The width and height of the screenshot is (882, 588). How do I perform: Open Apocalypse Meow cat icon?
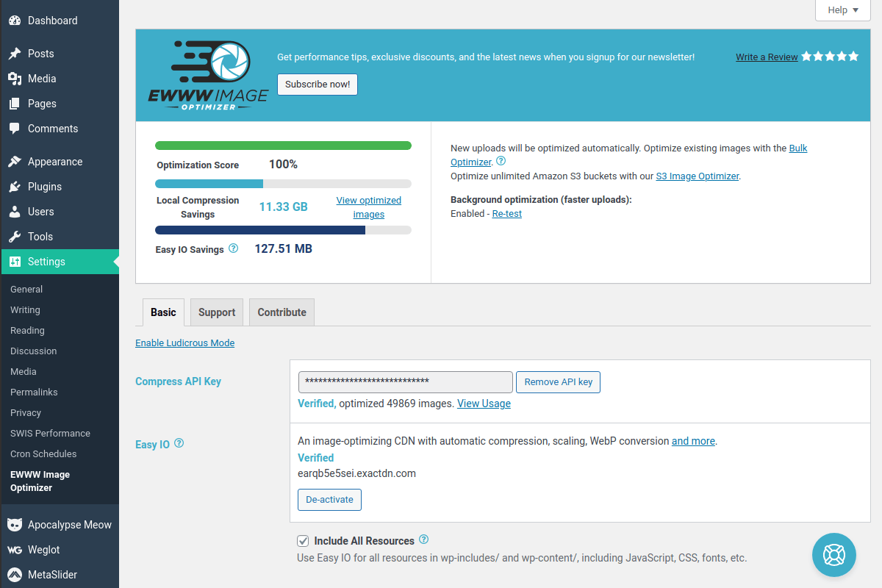point(15,525)
